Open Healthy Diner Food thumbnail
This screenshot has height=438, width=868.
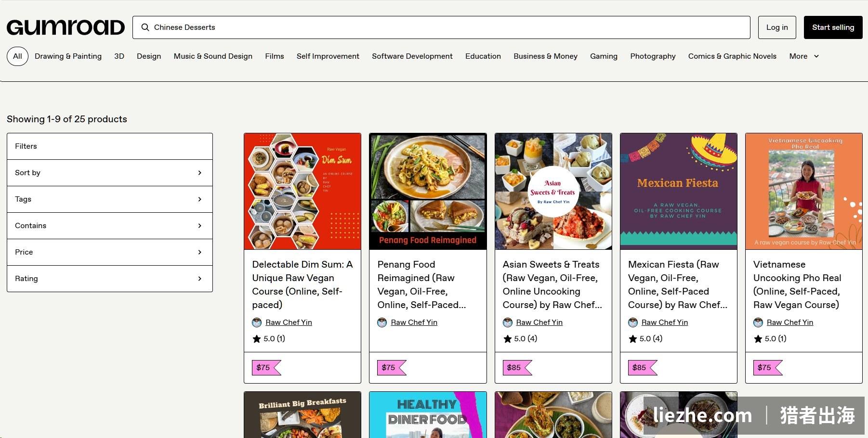point(428,415)
